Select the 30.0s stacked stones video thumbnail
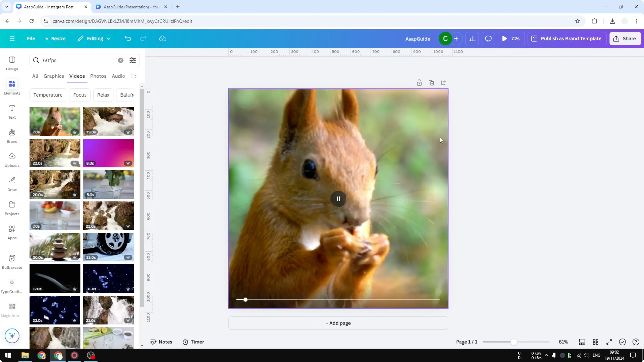 point(55,247)
